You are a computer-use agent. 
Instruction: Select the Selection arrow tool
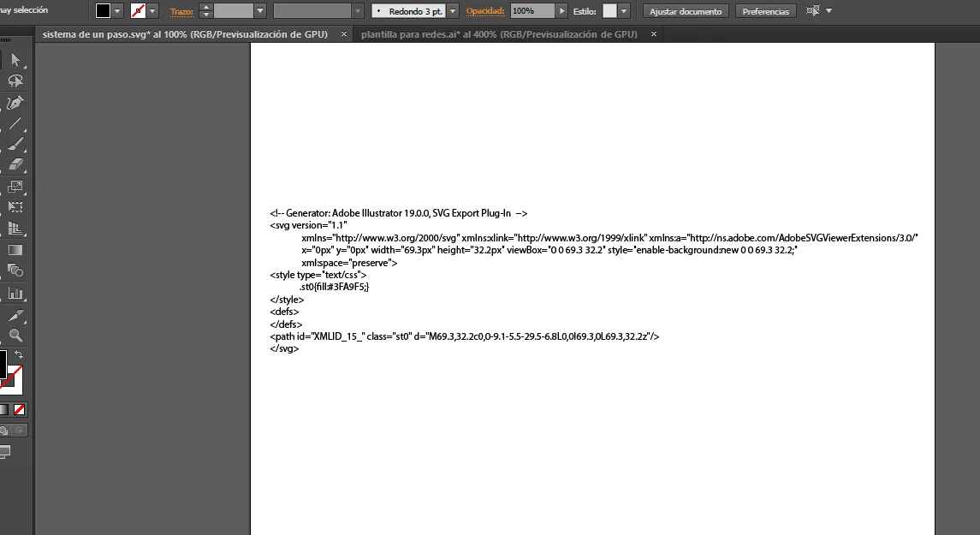15,60
